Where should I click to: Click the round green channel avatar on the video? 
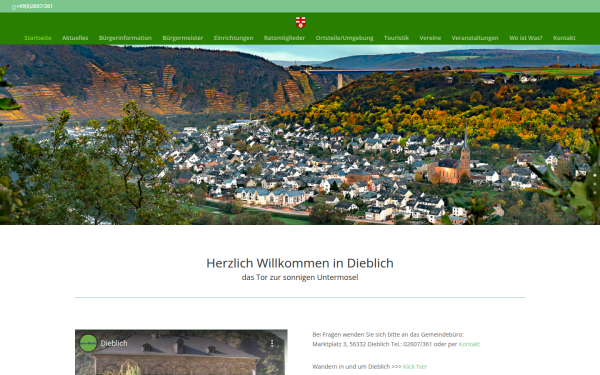tap(88, 343)
